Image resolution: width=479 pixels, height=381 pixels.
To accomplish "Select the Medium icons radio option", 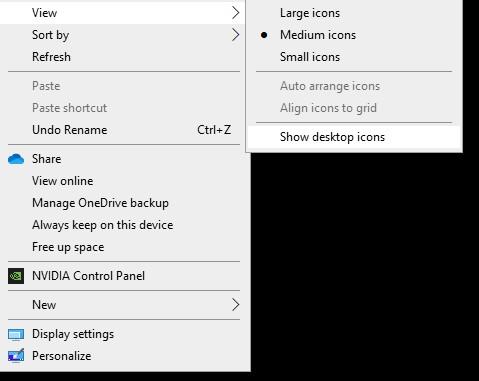I will click(354, 35).
